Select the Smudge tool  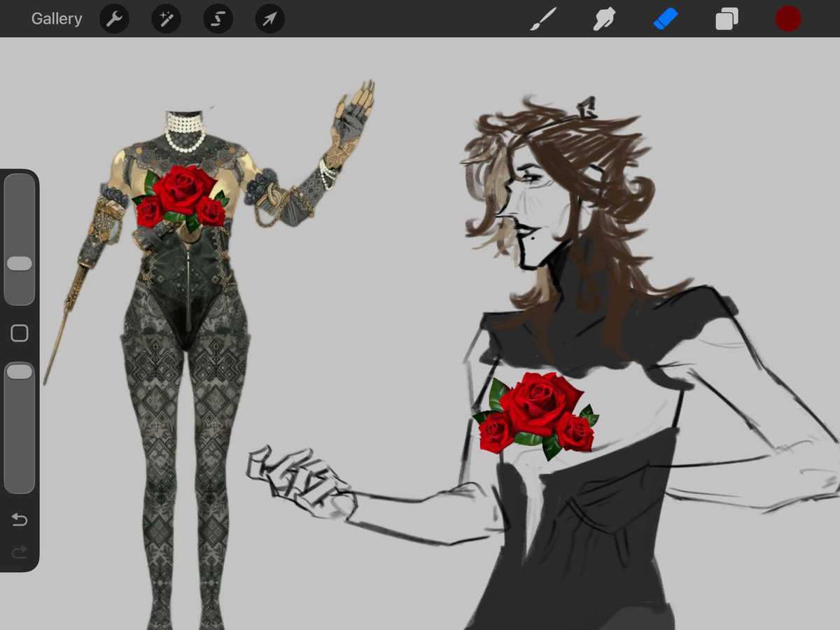(x=604, y=19)
